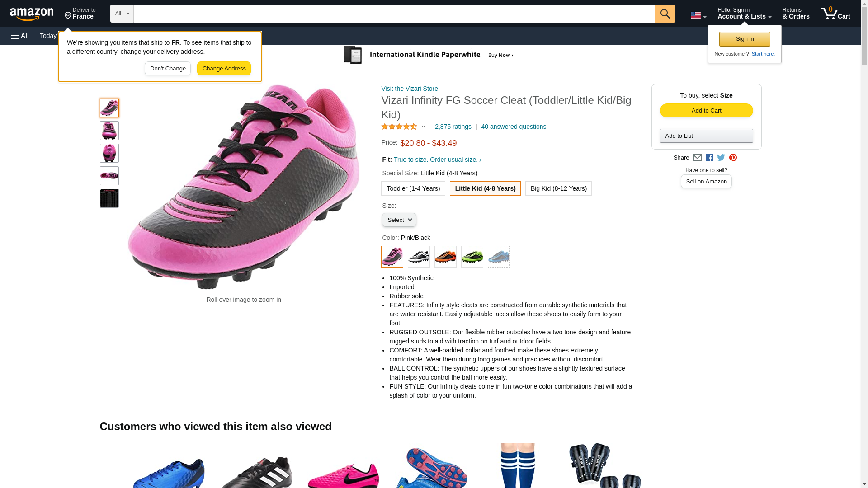Open the shopping cart icon
Screen dimensions: 868x488
(x=835, y=14)
